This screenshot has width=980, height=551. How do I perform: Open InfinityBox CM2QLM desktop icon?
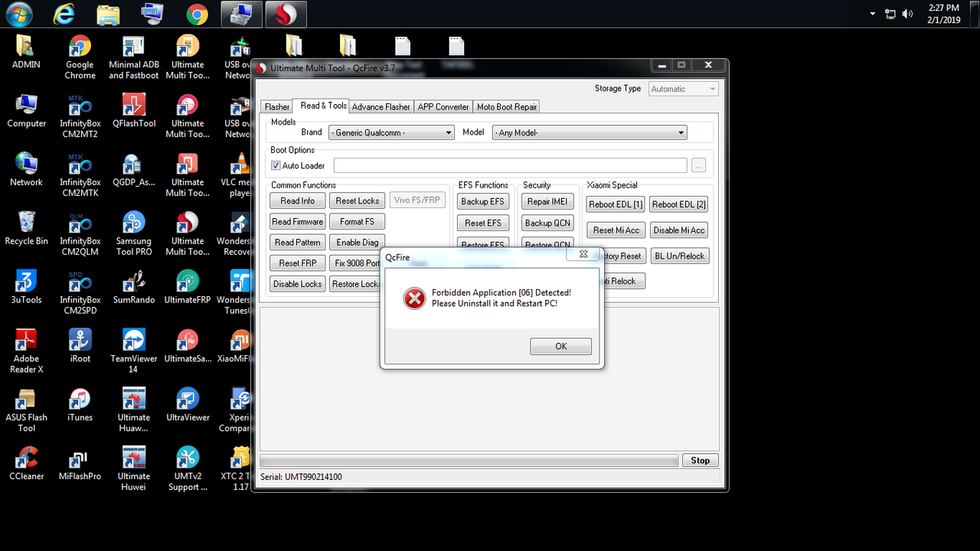[x=80, y=234]
